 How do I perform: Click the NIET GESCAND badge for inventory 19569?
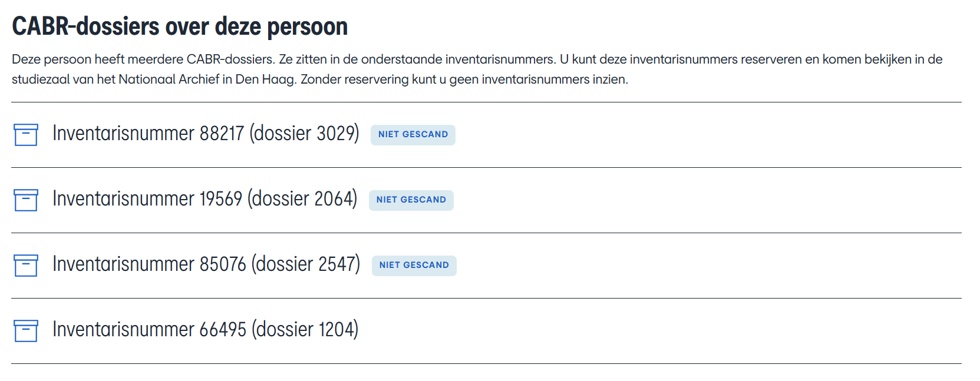[411, 200]
